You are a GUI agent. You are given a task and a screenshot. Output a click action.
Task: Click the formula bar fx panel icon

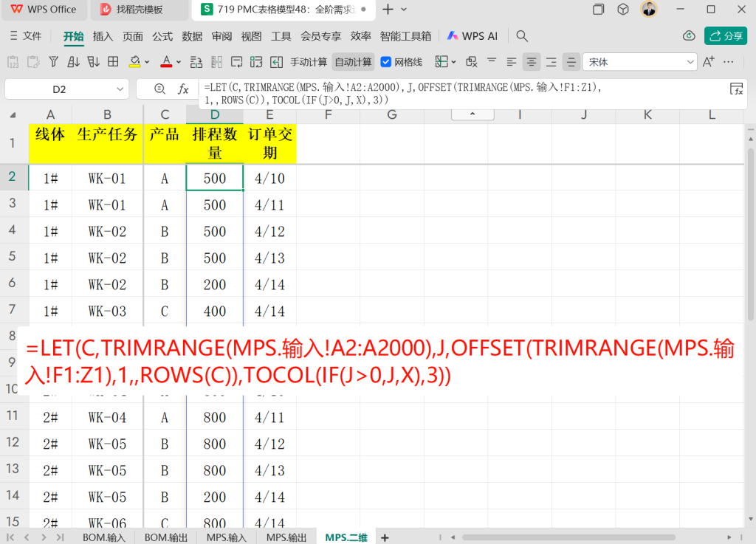tap(736, 89)
